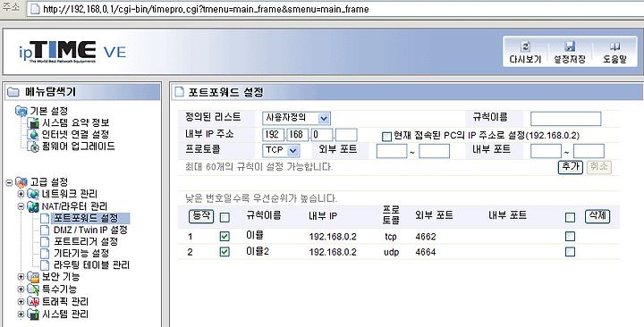This screenshot has width=644, height=327.
Task: Click the 트래픽 관리 icon
Action: point(33,302)
